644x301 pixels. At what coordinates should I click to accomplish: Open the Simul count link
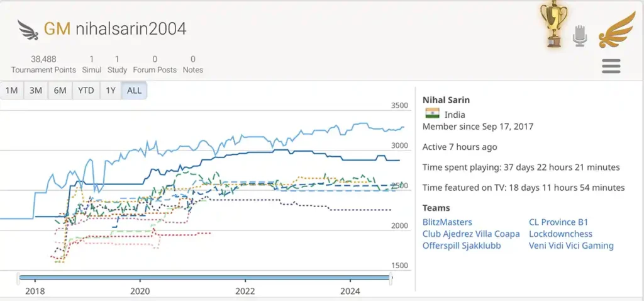(92, 64)
